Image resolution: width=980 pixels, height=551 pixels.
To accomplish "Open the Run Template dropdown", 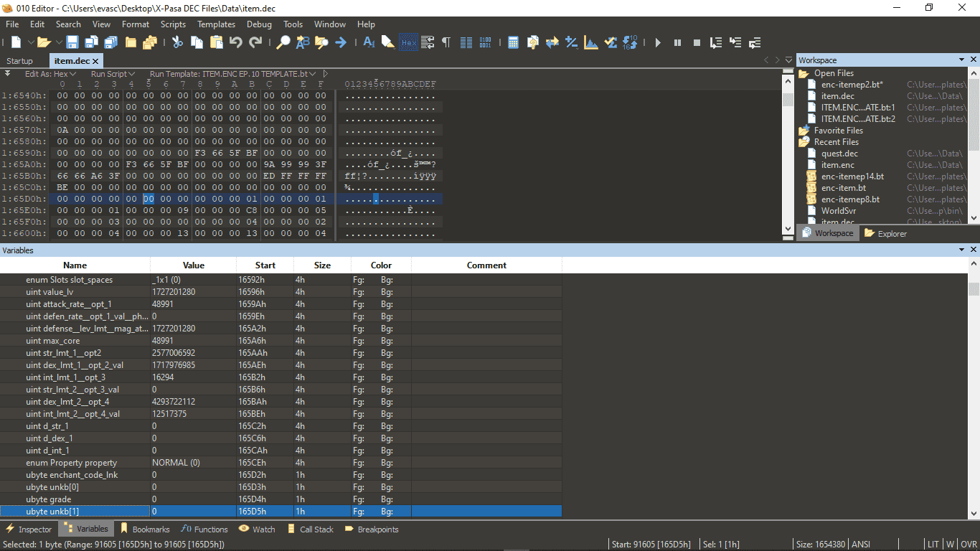I will click(232, 74).
